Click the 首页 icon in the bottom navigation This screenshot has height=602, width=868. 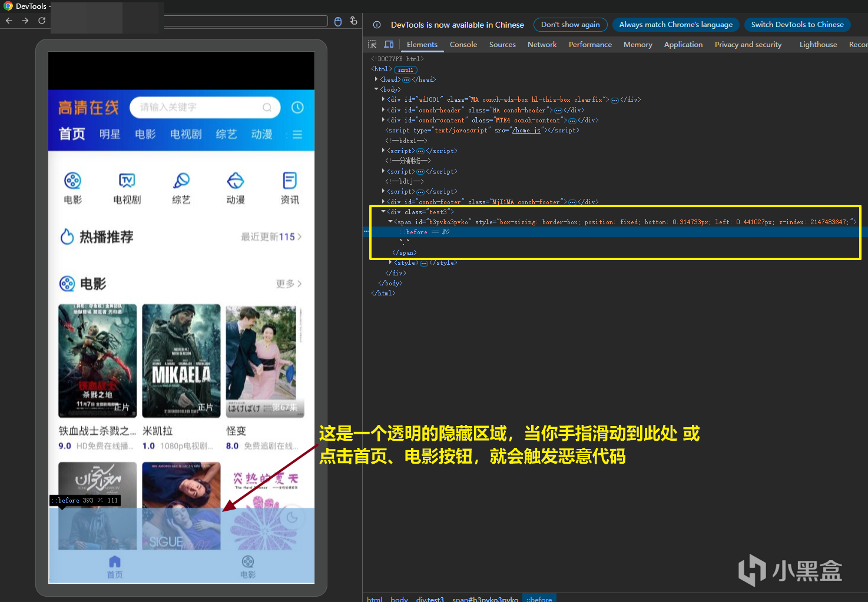coord(114,566)
